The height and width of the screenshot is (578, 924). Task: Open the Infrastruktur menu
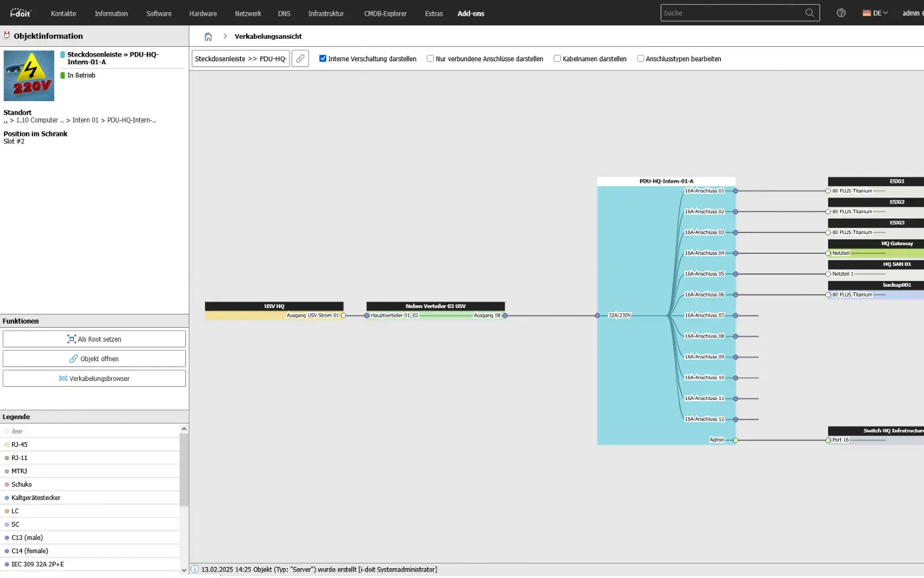pyautogui.click(x=326, y=13)
